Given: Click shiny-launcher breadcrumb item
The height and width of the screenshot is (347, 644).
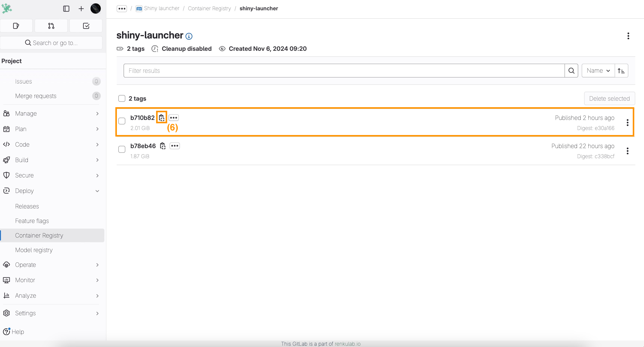Looking at the screenshot, I should [259, 8].
